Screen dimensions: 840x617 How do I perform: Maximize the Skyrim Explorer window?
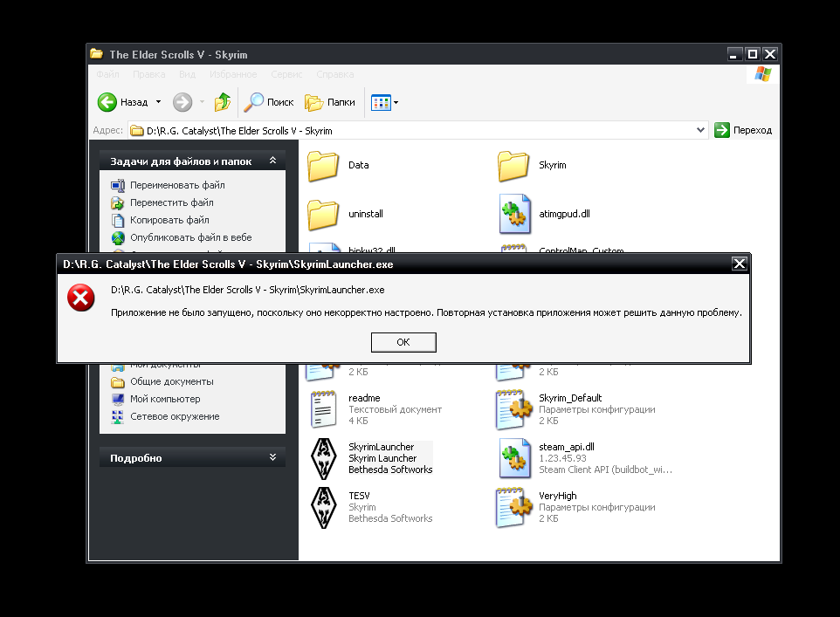752,54
